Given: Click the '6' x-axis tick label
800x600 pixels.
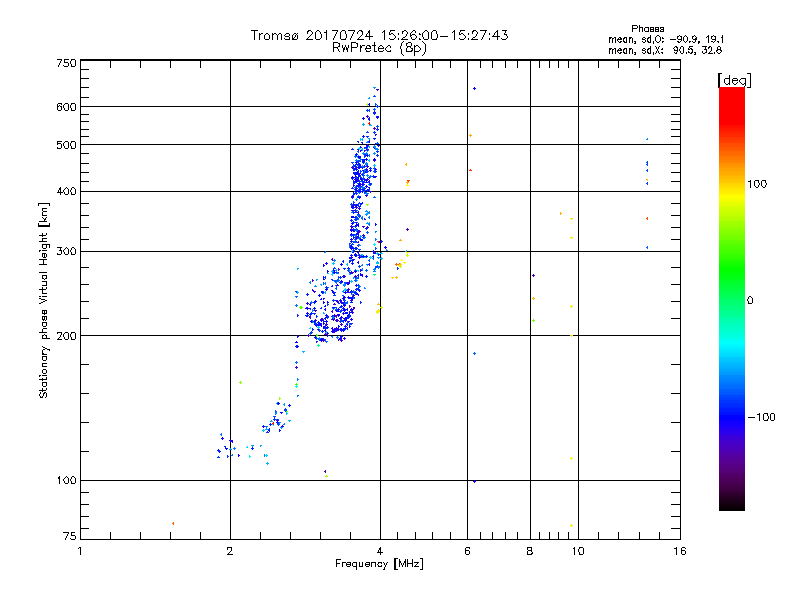Looking at the screenshot, I should coord(467,551).
